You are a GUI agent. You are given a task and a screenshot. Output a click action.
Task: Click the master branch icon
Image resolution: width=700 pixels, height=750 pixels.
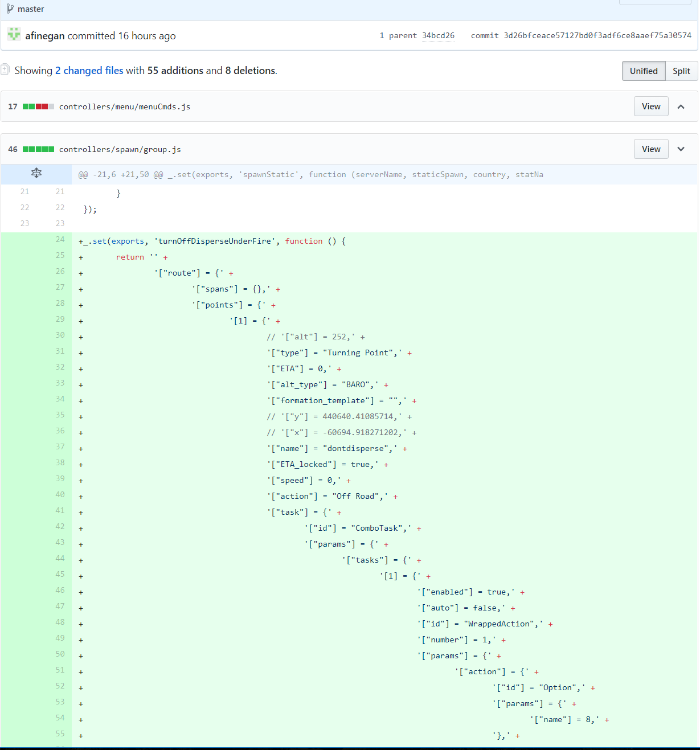[10, 9]
